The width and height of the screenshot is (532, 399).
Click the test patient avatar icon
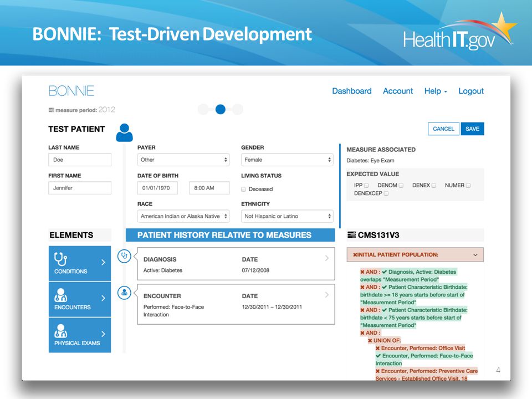(125, 132)
